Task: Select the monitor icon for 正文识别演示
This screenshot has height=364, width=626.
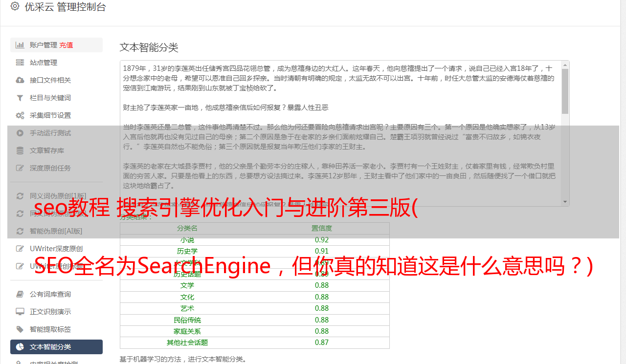Action: click(20, 312)
